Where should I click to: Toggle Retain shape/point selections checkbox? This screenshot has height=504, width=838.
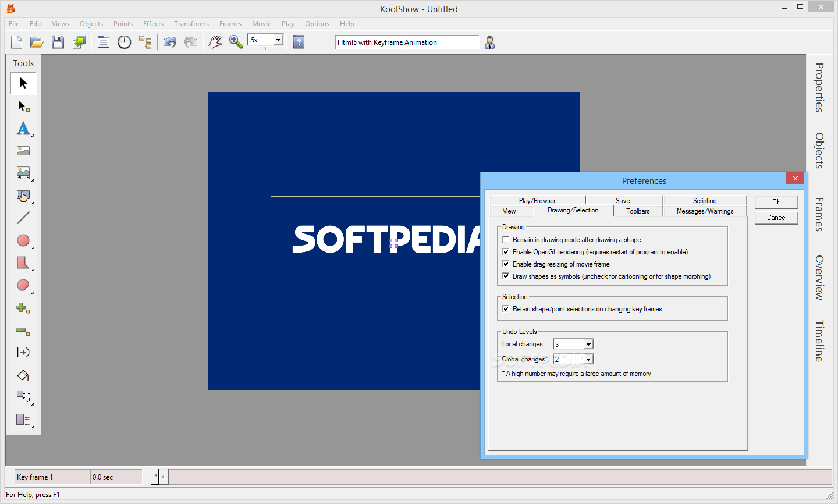[x=506, y=308]
